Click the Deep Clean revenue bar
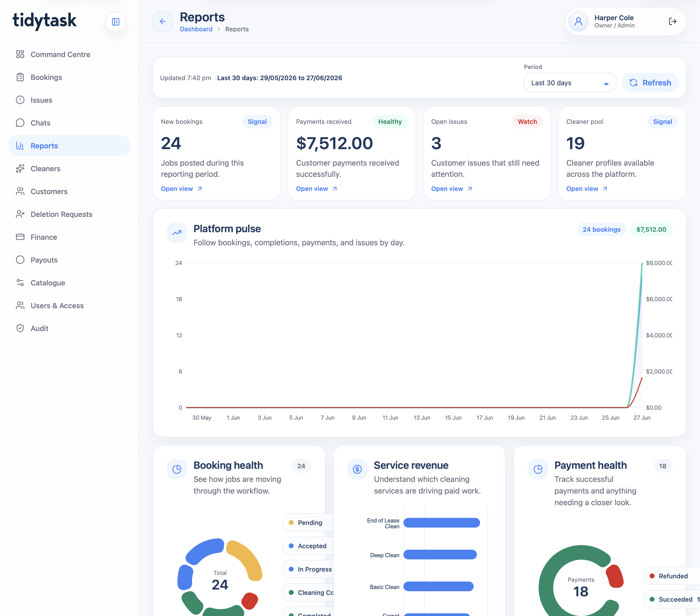The height and width of the screenshot is (616, 700). click(440, 554)
